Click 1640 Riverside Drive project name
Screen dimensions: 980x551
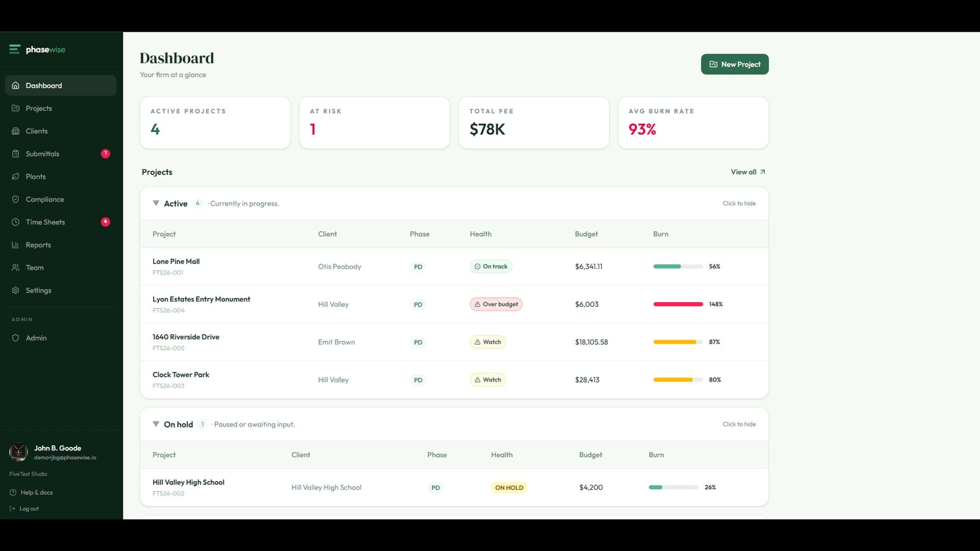coord(186,337)
